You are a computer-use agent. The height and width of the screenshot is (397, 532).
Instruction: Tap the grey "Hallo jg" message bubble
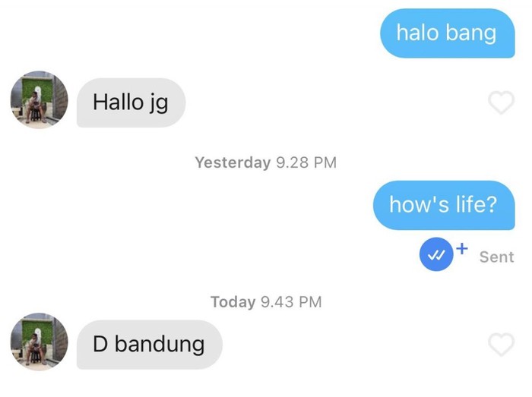click(131, 102)
